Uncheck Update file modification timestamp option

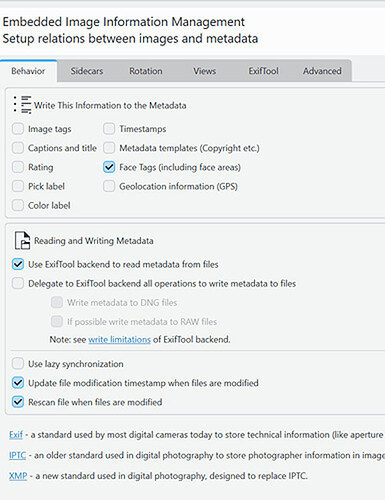click(18, 383)
